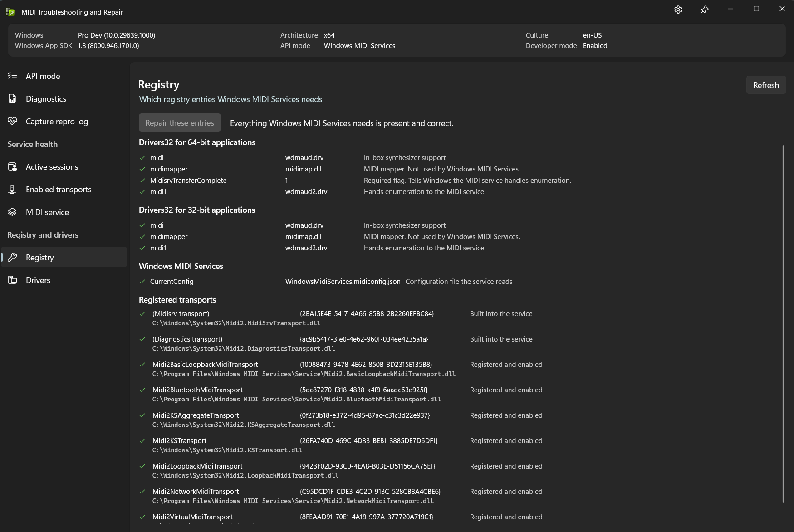Click checkmark beside Midi2KSTransport
Screen dimensions: 794x532
click(x=142, y=441)
